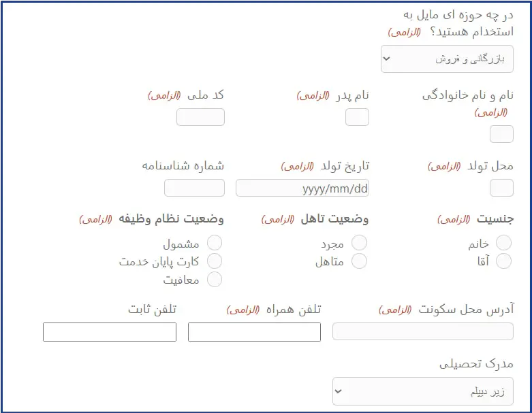Expand the education level dropdown (زیر دیپلم)
Viewport: 532px width, 413px height.
pyautogui.click(x=422, y=392)
